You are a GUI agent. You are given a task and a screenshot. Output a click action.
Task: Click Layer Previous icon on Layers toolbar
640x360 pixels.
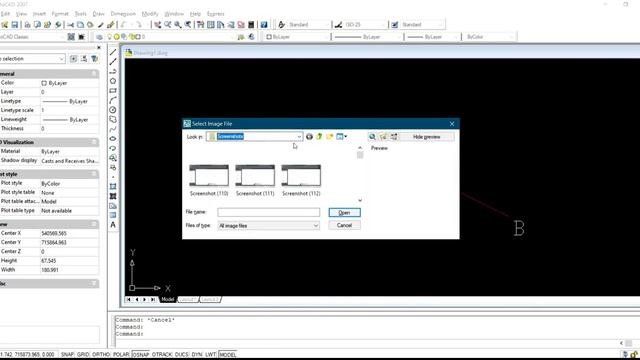click(251, 37)
